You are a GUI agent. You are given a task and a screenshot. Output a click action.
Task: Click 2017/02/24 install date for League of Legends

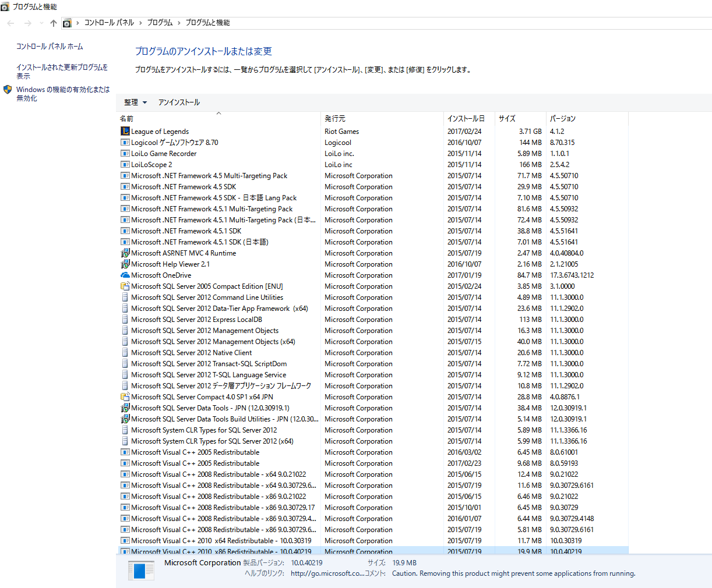click(x=464, y=131)
